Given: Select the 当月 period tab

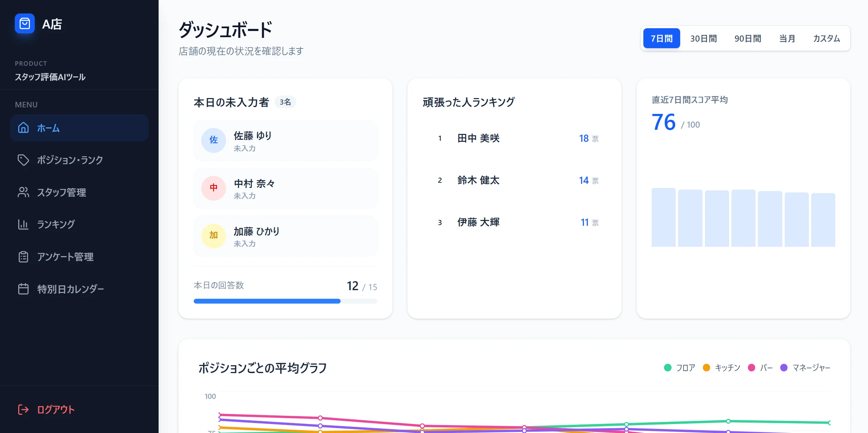Looking at the screenshot, I should (787, 38).
